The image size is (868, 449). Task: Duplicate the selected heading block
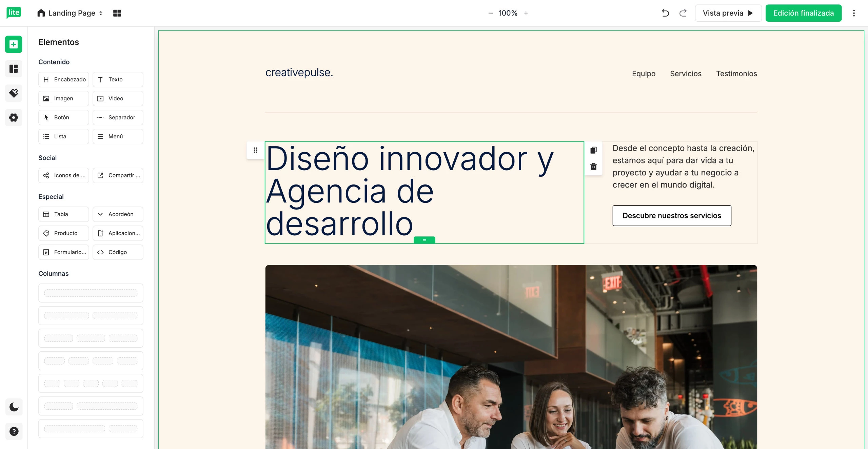pos(593,150)
